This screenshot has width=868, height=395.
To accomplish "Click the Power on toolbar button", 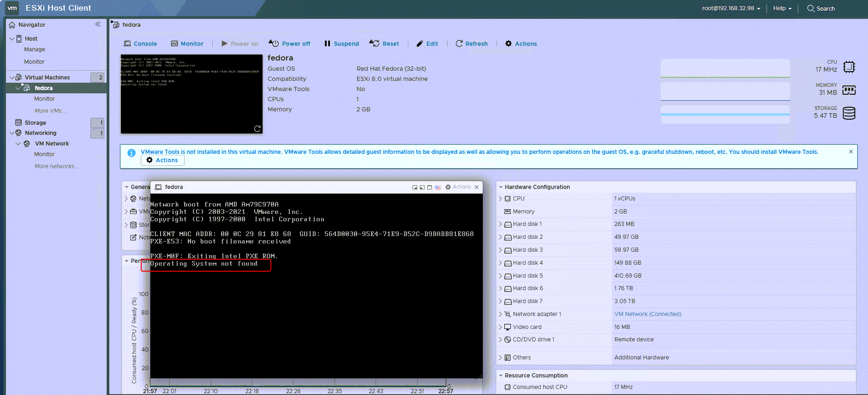I will click(x=239, y=43).
